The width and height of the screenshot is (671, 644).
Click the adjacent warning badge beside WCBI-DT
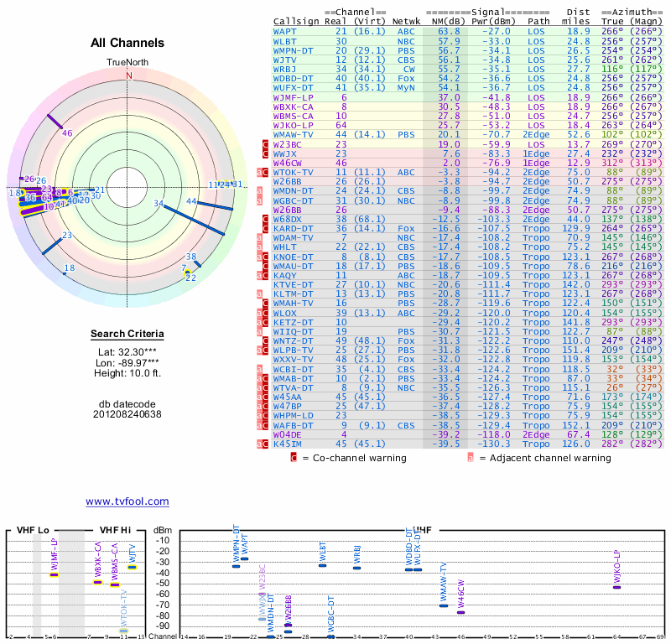click(259, 369)
